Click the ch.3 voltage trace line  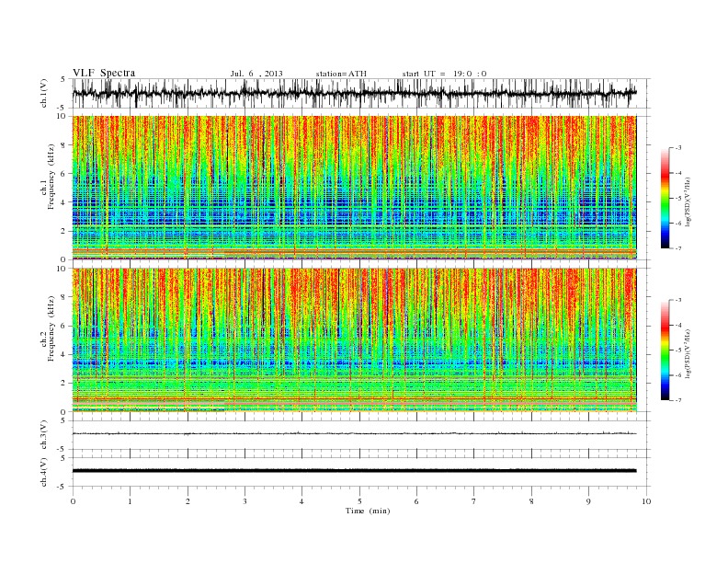pos(354,433)
